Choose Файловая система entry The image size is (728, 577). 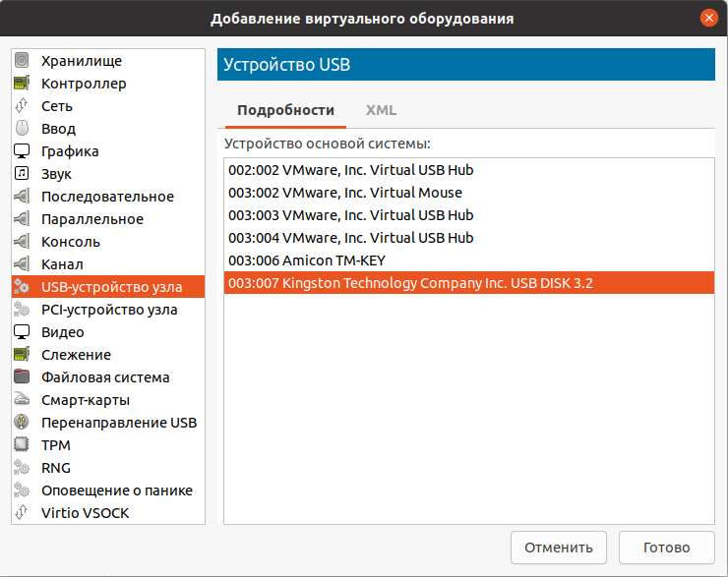point(108,377)
